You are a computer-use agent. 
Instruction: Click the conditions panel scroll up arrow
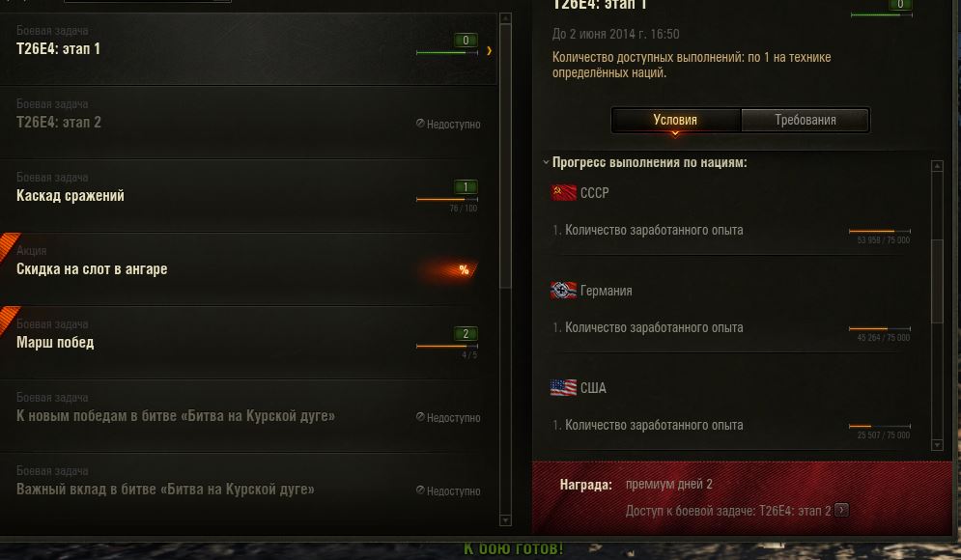click(x=937, y=165)
